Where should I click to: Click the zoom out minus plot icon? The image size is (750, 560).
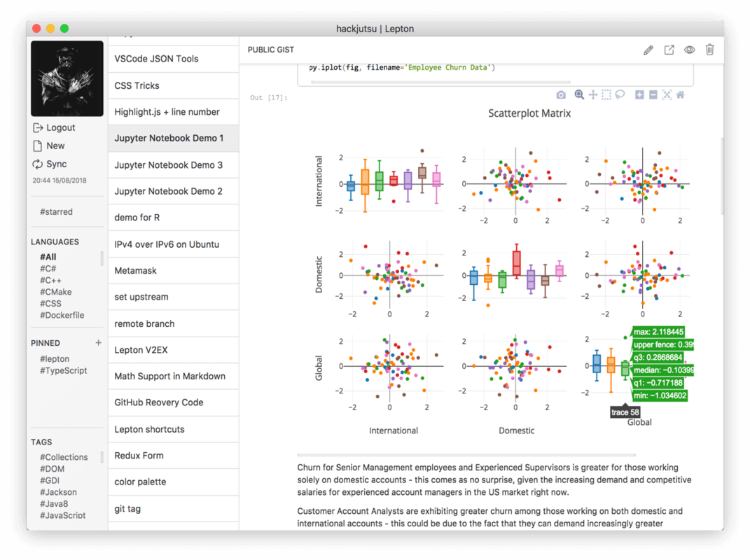[653, 94]
